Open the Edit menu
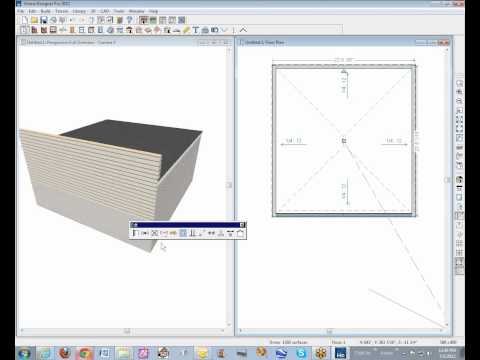The width and height of the screenshot is (480, 360). point(32,11)
